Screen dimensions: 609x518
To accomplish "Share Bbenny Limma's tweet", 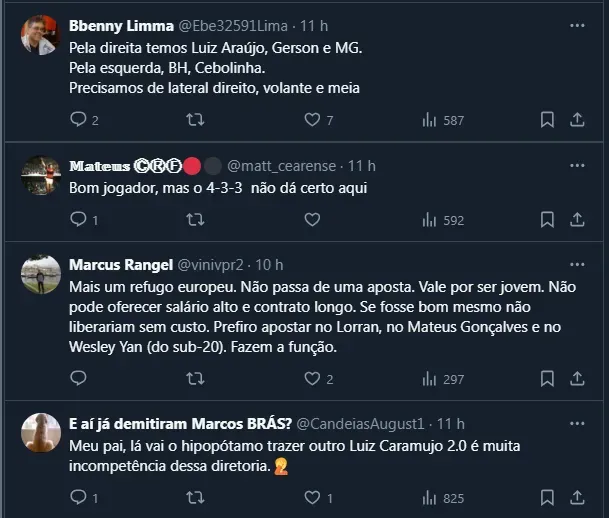I will click(577, 120).
